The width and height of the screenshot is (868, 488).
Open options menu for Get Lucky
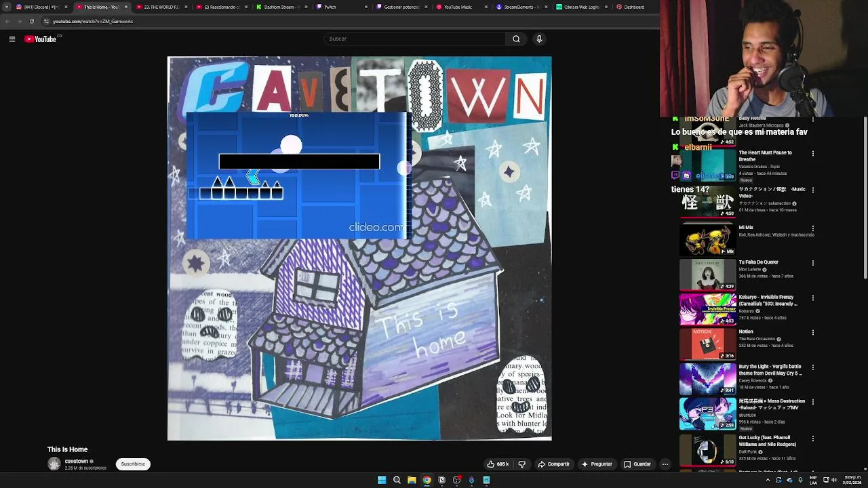point(812,439)
